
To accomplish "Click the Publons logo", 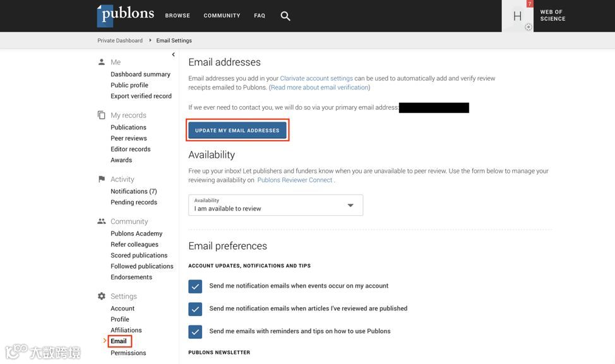I will (125, 16).
